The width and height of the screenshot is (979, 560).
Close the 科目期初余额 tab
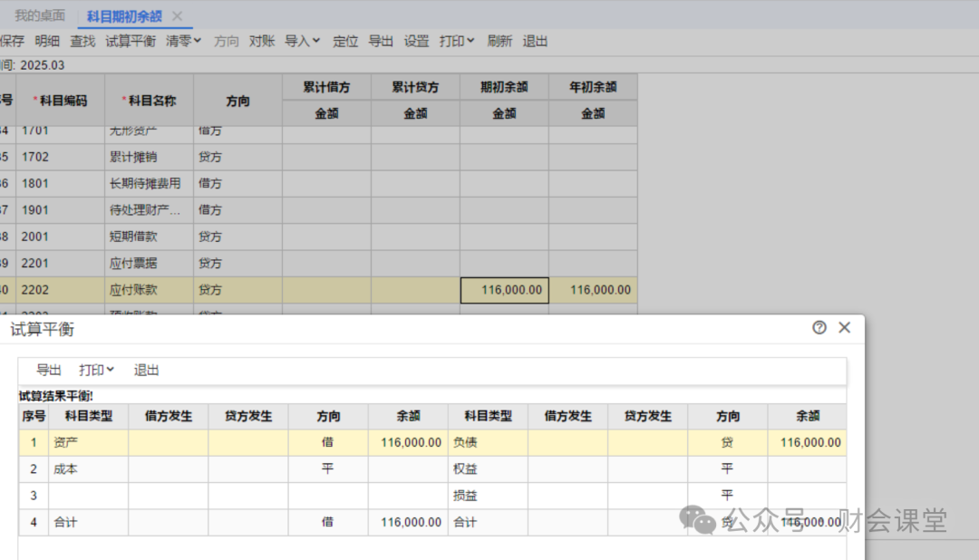coord(177,15)
